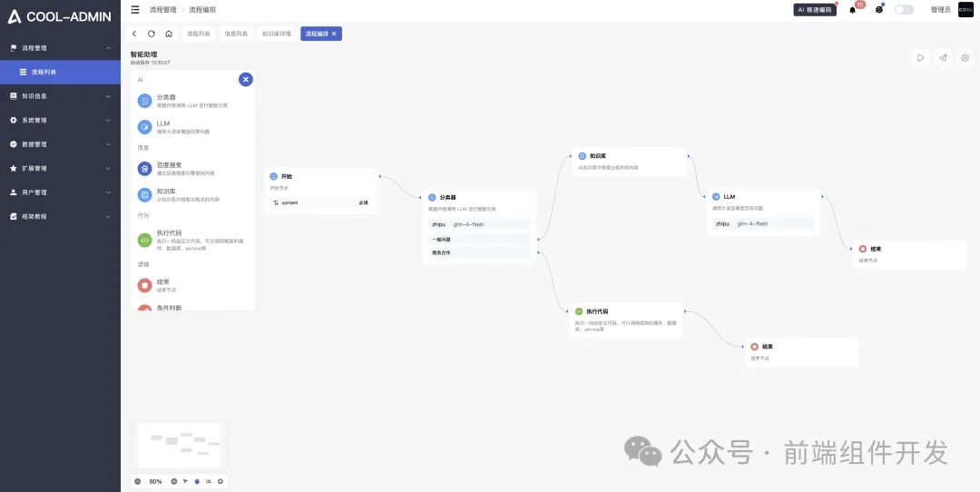Expand the 框架教程 sidebar menu

tap(60, 216)
